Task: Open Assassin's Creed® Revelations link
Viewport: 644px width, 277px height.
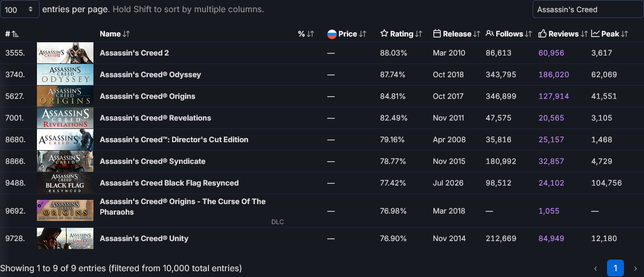Action: click(x=155, y=118)
